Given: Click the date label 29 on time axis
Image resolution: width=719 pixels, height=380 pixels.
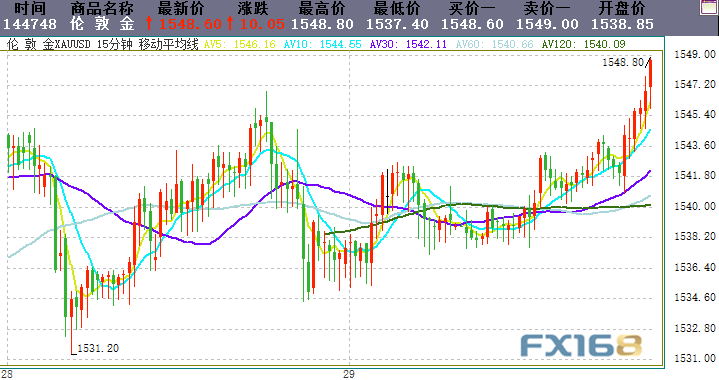Looking at the screenshot, I should (348, 374).
